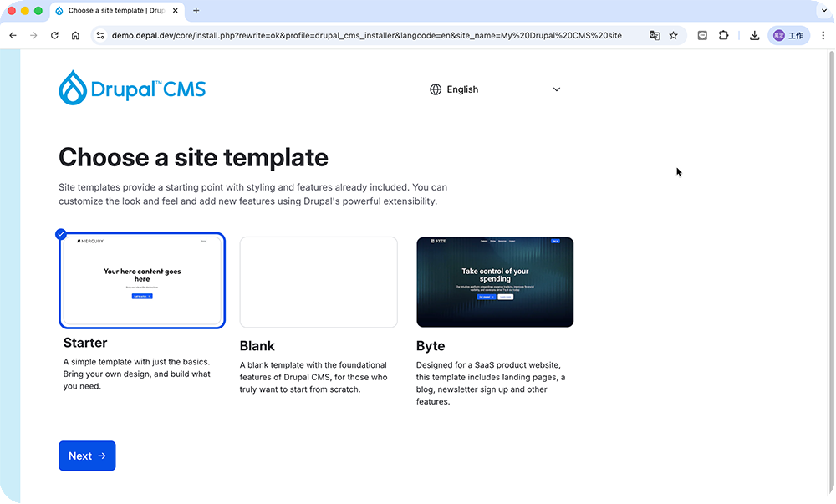
Task: Click the Next button
Action: pyautogui.click(x=87, y=456)
